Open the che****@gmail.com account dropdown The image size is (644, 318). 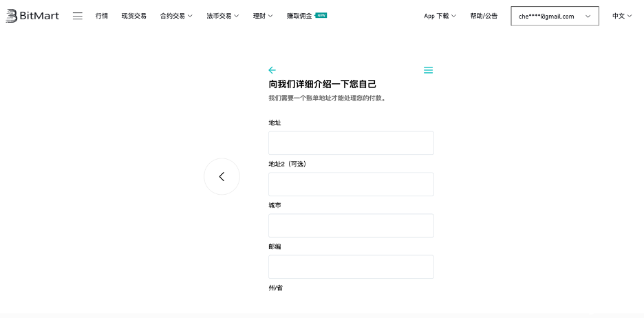coord(555,16)
